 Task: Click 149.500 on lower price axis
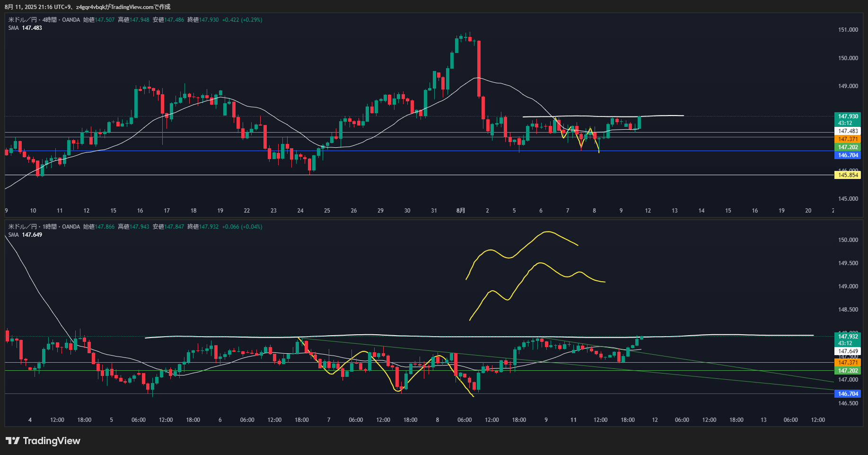pyautogui.click(x=848, y=263)
